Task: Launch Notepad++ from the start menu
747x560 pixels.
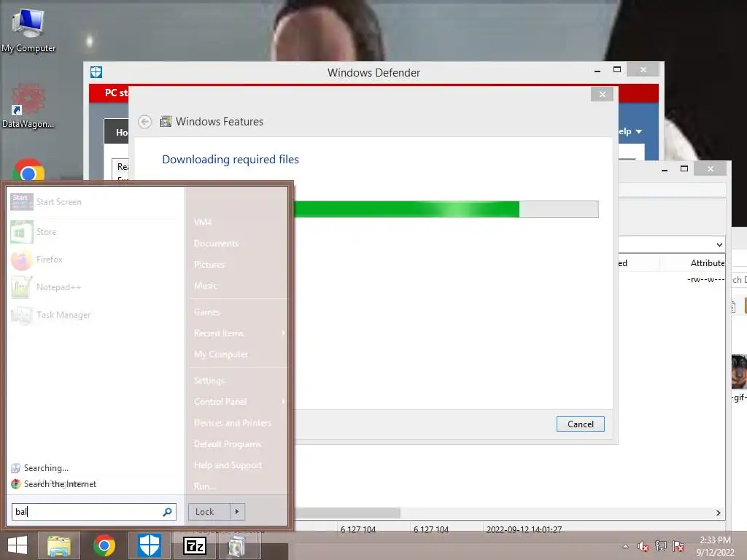Action: pos(93,287)
